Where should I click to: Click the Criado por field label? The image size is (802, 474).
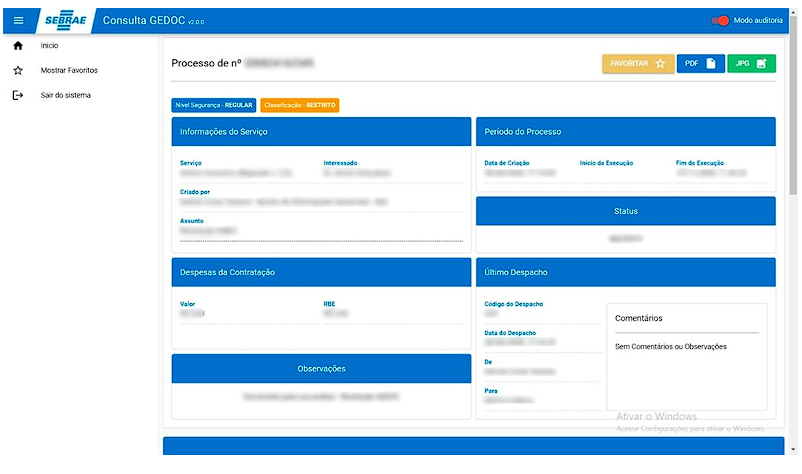click(x=195, y=192)
